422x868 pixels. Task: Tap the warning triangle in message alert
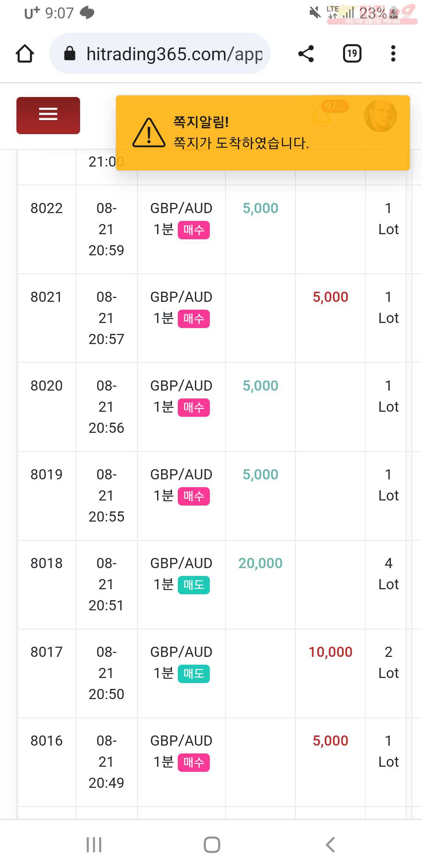tap(149, 133)
